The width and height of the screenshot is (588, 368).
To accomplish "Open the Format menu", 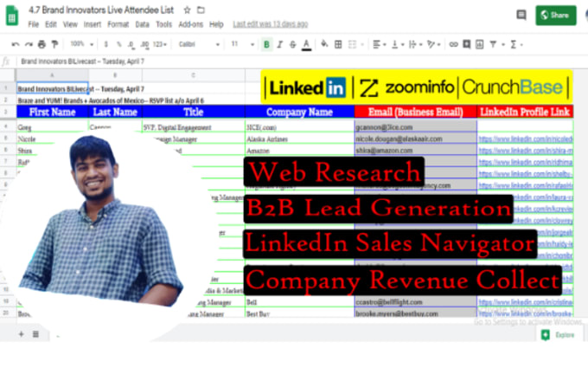I will 118,24.
